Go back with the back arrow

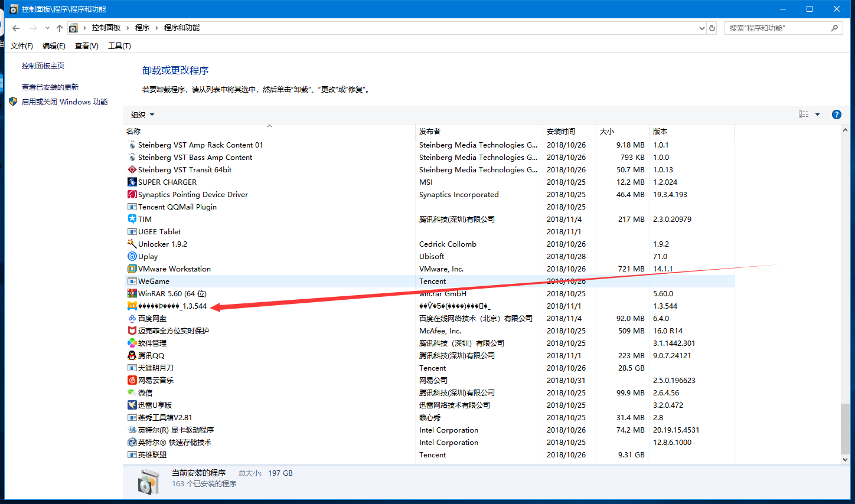click(16, 28)
